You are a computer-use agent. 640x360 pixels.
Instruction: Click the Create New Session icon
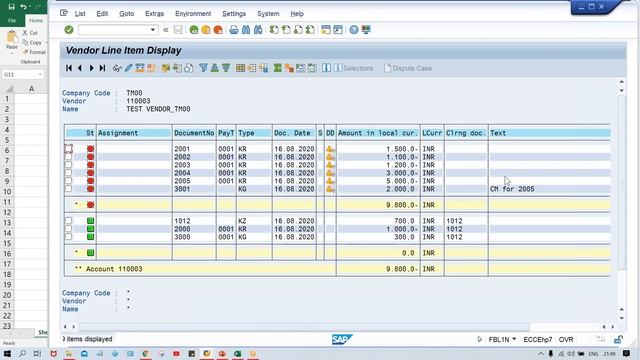[326, 29]
